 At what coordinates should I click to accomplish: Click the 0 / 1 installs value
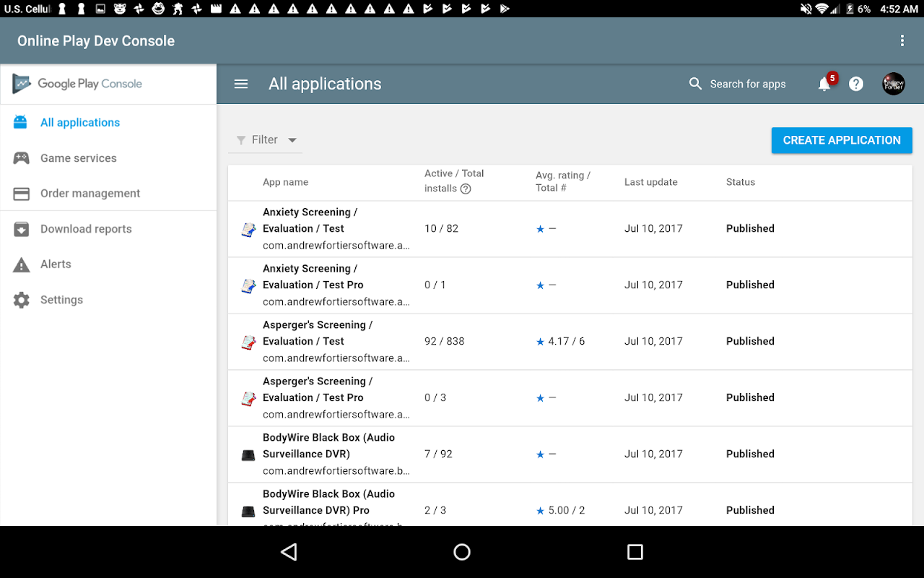435,285
